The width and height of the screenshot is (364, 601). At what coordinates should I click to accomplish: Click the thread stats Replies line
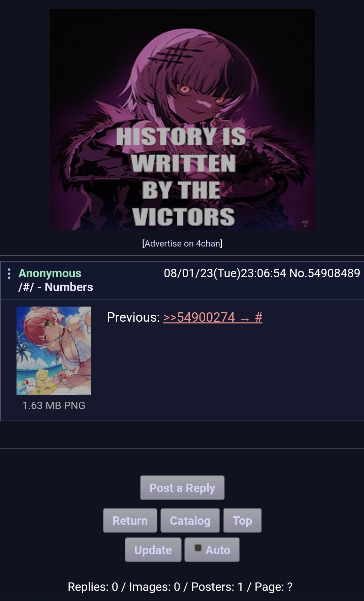pyautogui.click(x=180, y=587)
